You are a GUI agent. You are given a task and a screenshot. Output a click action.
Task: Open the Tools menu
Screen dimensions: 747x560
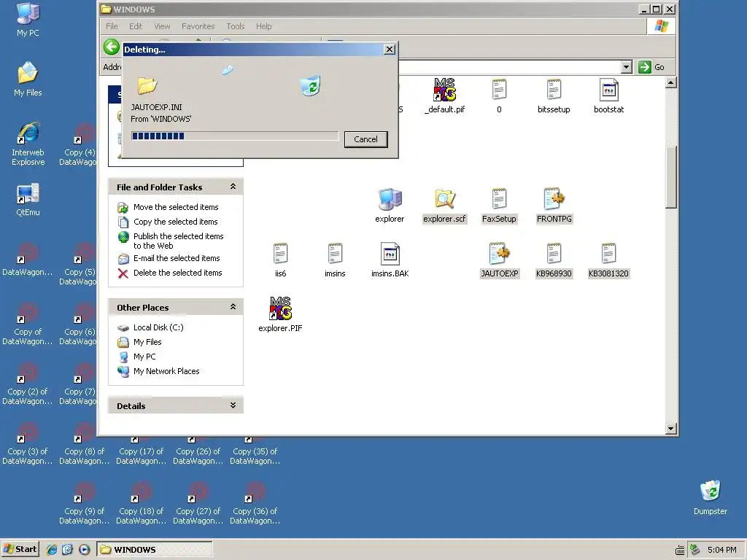pyautogui.click(x=236, y=26)
